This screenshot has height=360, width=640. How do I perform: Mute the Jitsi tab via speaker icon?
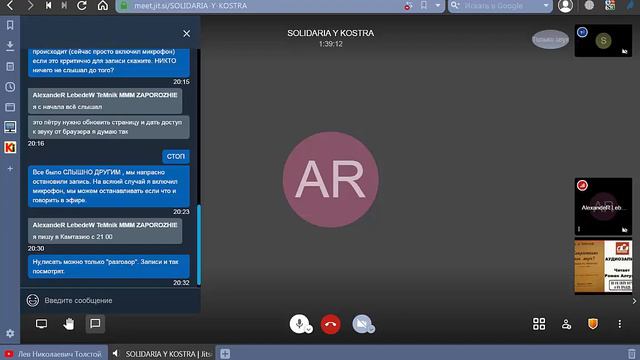click(x=116, y=353)
